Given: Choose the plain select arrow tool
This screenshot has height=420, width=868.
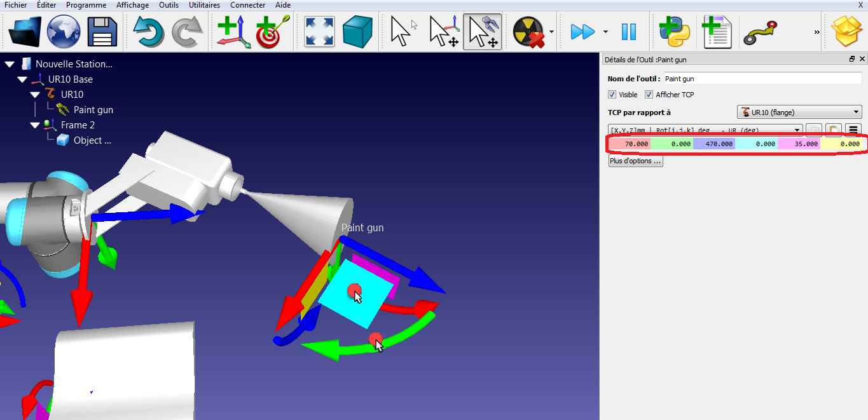Looking at the screenshot, I should (404, 31).
